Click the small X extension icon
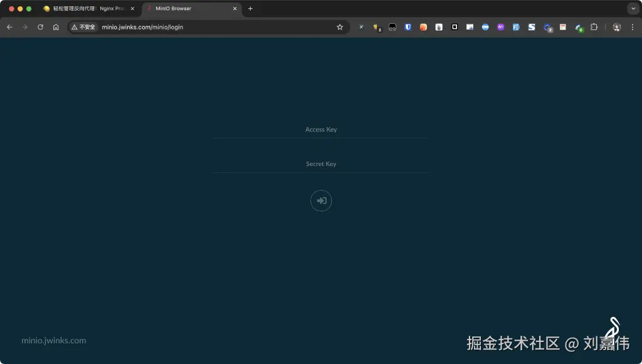Image resolution: width=642 pixels, height=364 pixels. [x=361, y=27]
